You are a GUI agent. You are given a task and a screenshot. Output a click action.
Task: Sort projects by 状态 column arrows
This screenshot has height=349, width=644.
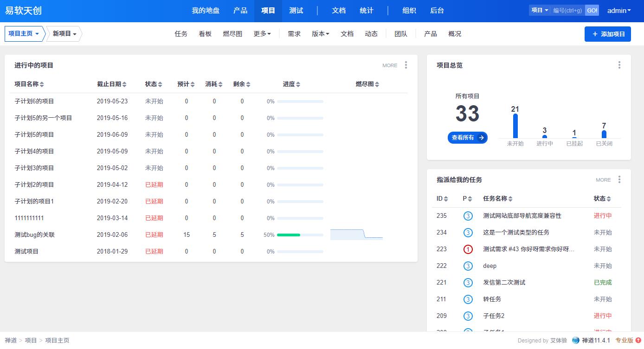point(160,84)
